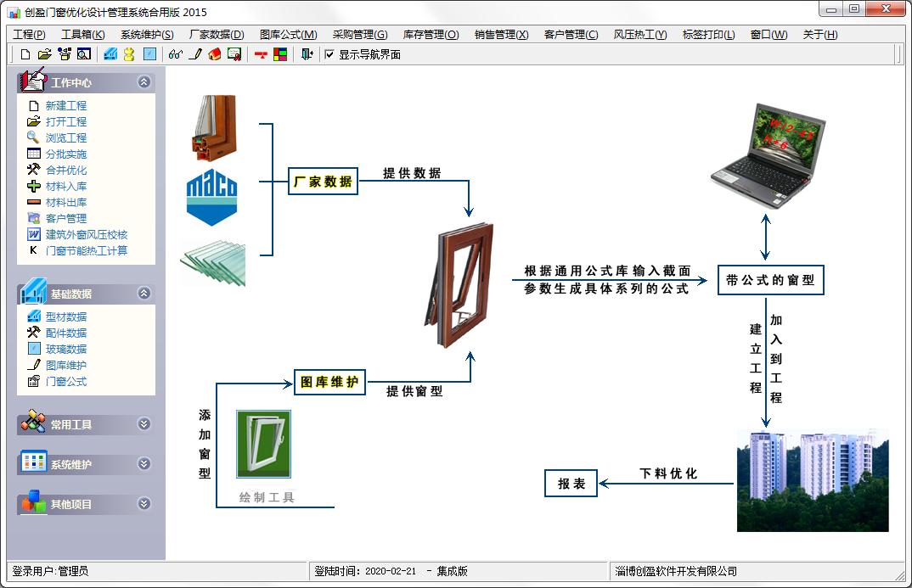
Task: Click the certificate toolbar icon
Action: [x=234, y=54]
